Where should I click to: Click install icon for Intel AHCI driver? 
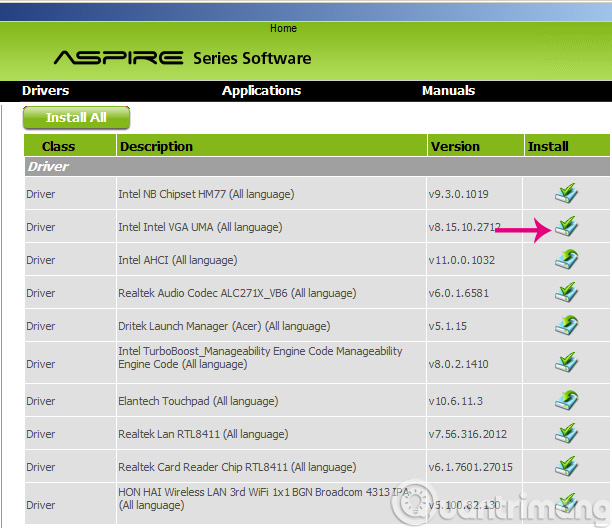[x=566, y=260]
